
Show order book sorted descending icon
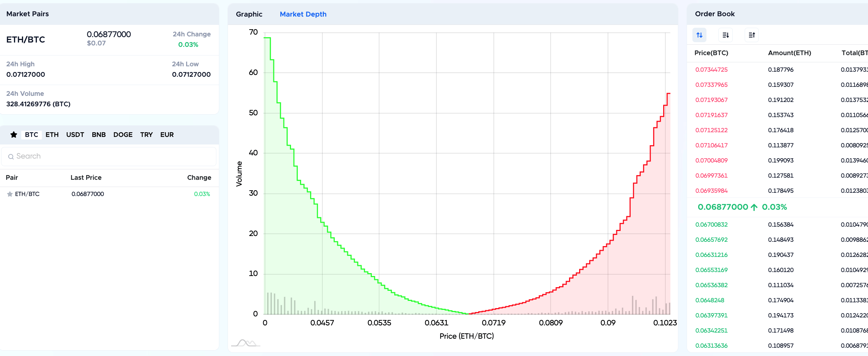click(x=726, y=35)
